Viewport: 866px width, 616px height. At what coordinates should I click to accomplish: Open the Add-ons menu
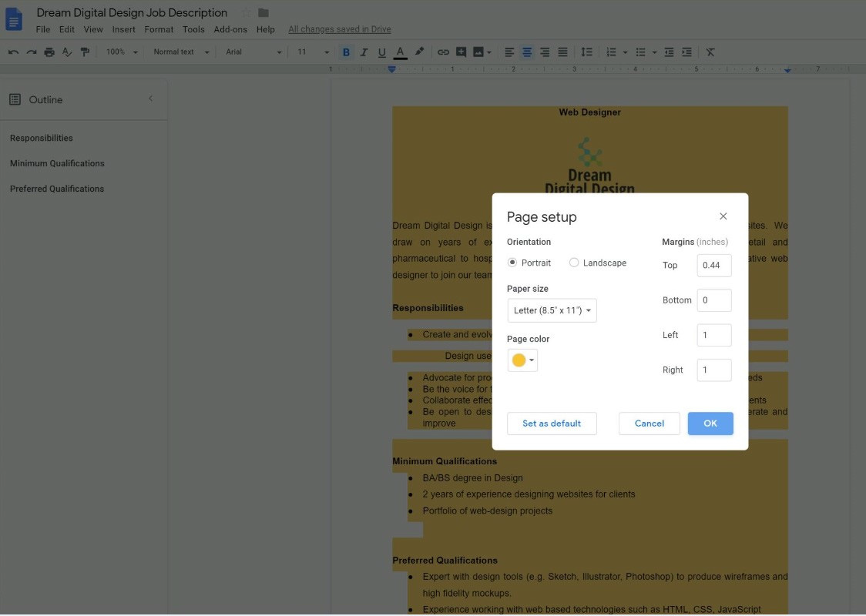(x=230, y=29)
